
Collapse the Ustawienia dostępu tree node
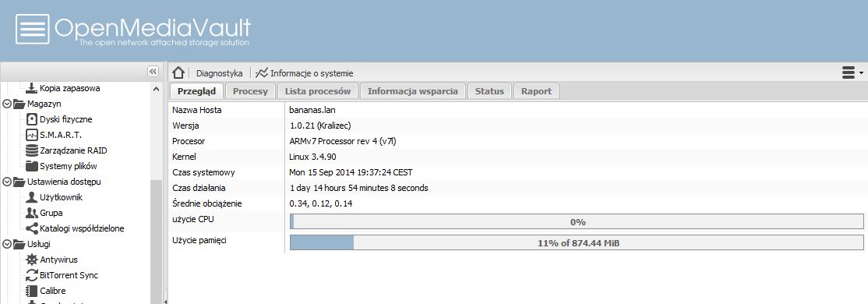[7, 182]
